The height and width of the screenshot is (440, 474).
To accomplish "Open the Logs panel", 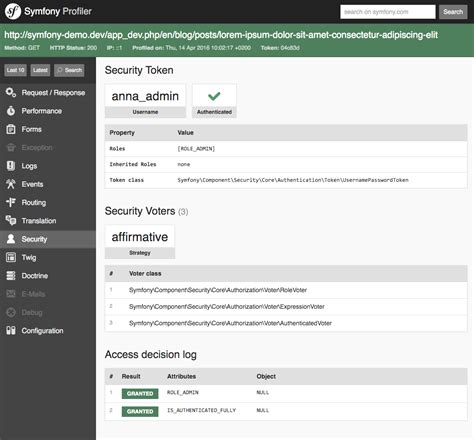I will coord(48,166).
